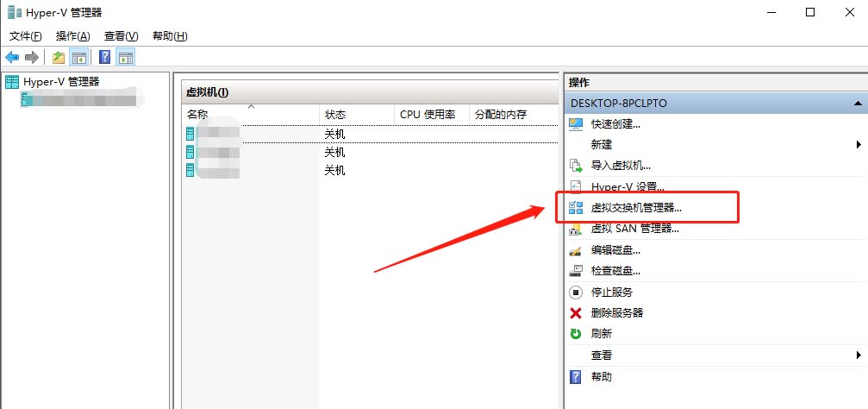
Task: Click 编辑磁盘... action
Action: 615,250
